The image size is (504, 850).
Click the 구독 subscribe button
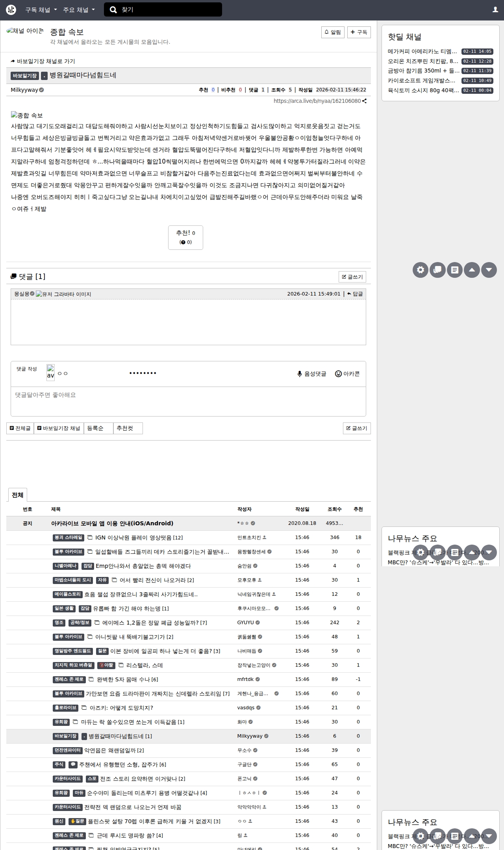(x=359, y=32)
